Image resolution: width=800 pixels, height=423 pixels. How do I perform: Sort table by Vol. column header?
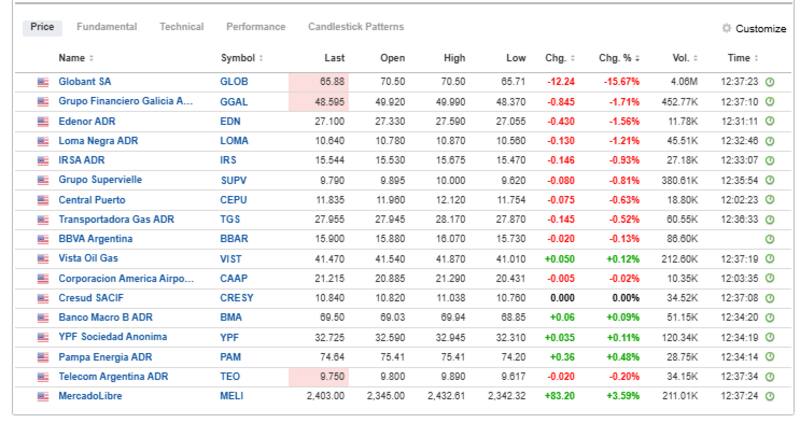(681, 58)
